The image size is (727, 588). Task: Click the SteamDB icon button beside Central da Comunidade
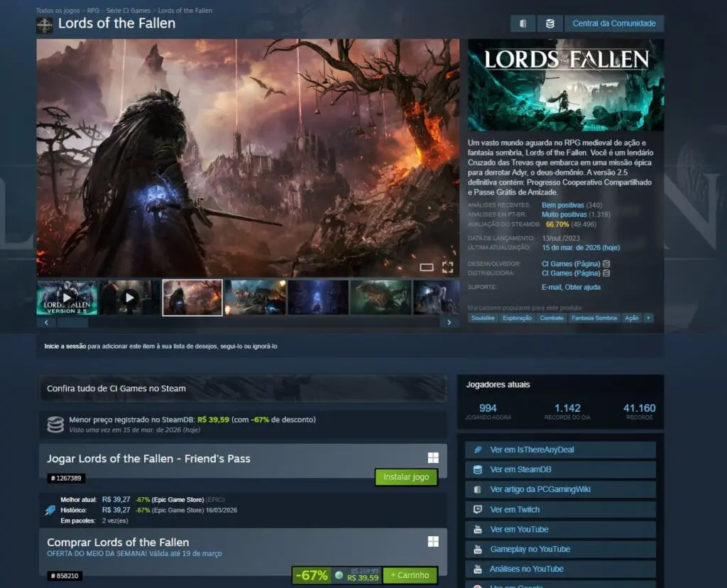549,23
